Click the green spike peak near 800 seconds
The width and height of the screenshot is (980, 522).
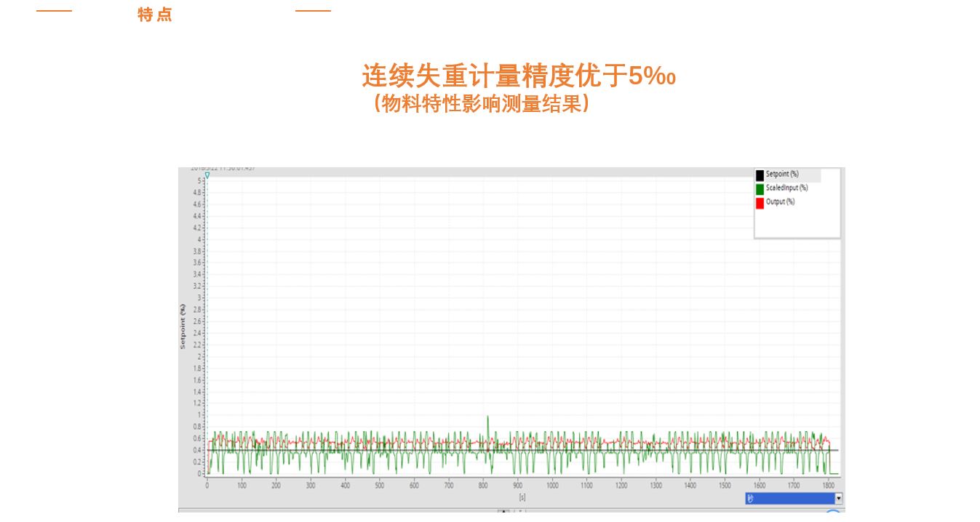coord(487,417)
